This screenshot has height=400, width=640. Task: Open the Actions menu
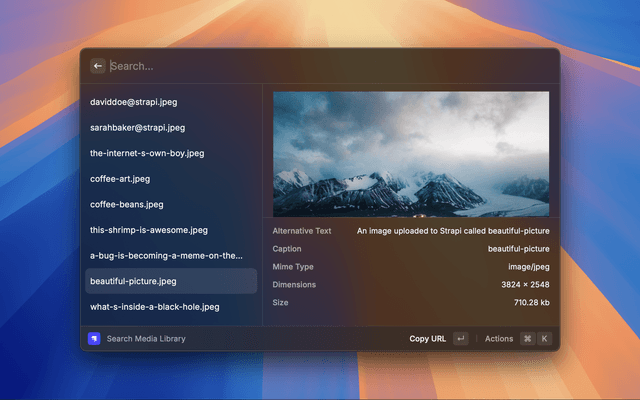point(499,339)
